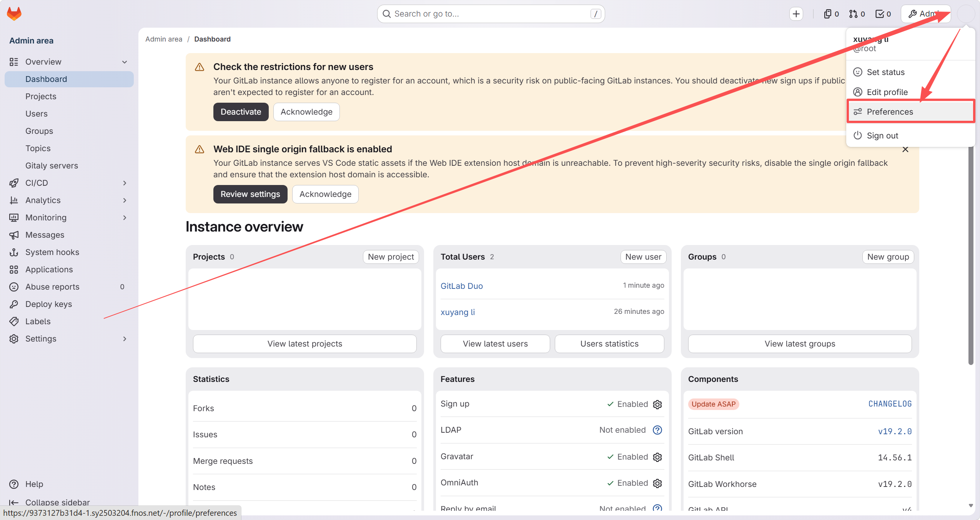The height and width of the screenshot is (520, 980).
Task: Acknowledge the new users restriction alert
Action: [306, 112]
